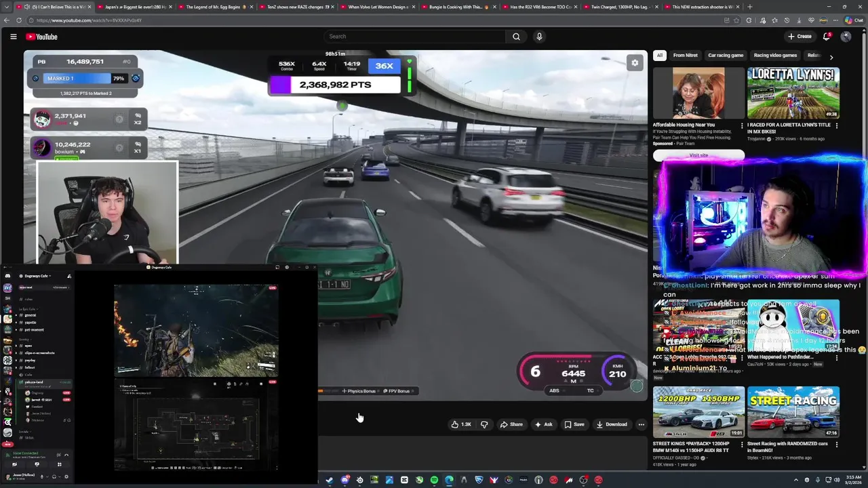Expand headphone output options arrow
This screenshot has width=868, height=488.
tap(60, 476)
